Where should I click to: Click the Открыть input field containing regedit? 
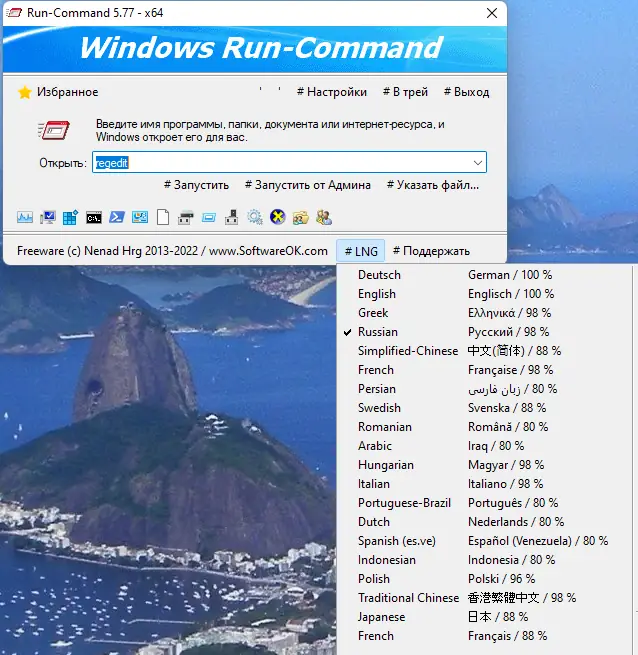click(x=289, y=162)
